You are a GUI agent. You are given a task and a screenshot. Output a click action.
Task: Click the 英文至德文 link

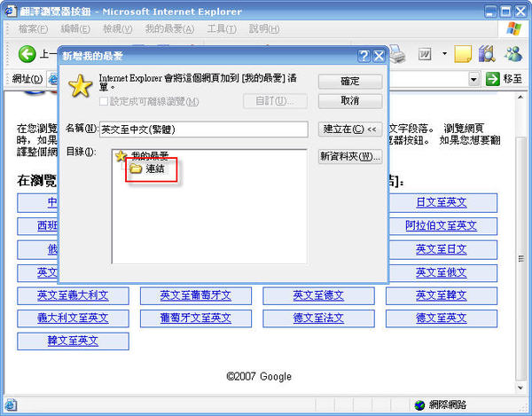318,295
